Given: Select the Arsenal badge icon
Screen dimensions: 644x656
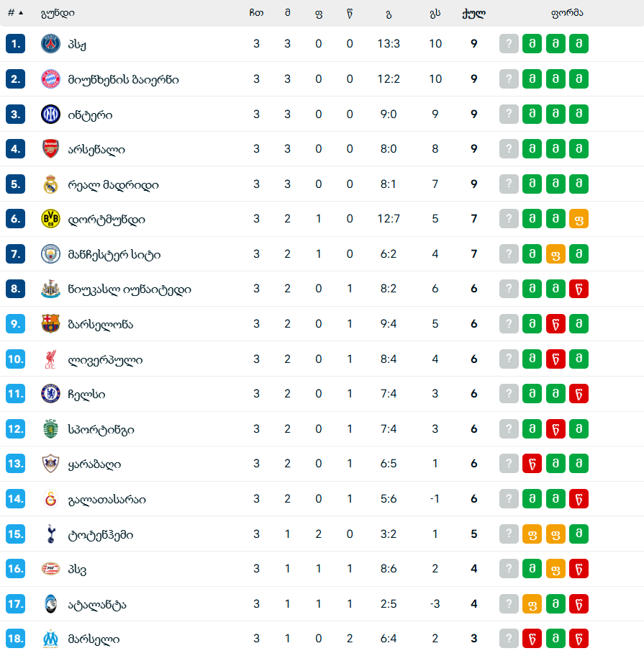Looking at the screenshot, I should tap(50, 149).
